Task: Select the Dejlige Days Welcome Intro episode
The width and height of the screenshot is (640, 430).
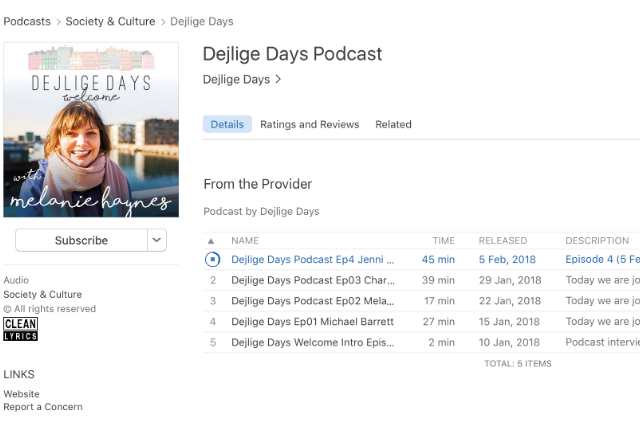Action: pos(312,343)
